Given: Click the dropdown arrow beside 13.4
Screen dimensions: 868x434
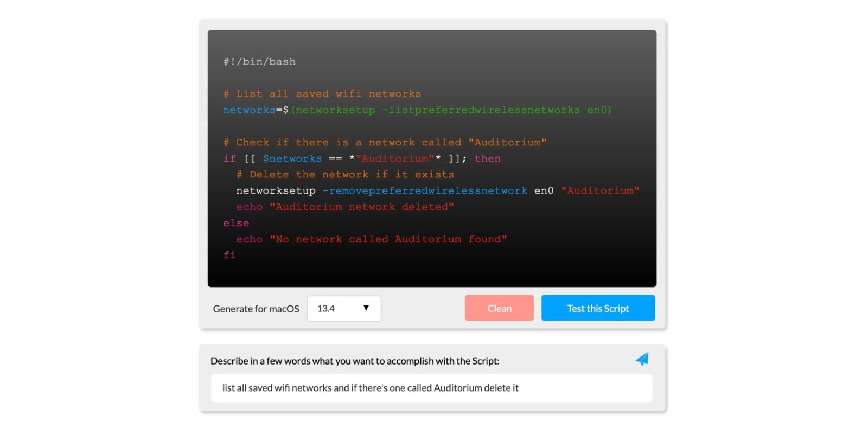Looking at the screenshot, I should pos(366,308).
